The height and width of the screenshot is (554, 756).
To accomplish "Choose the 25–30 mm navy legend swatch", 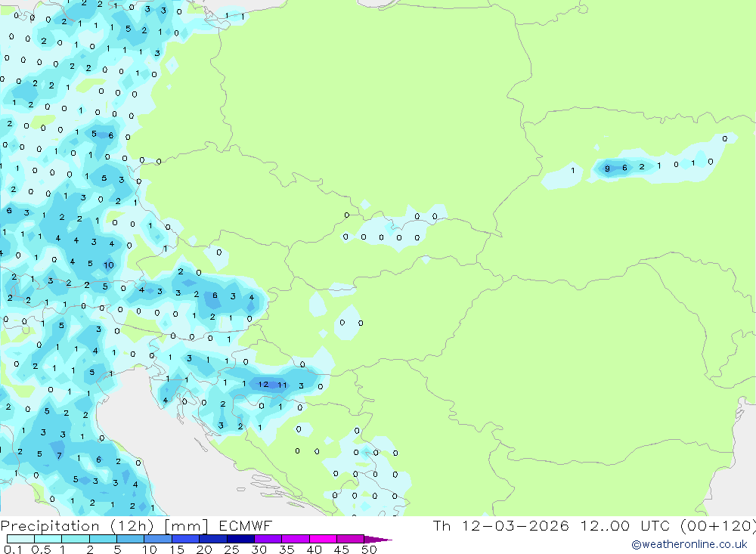I will [x=240, y=539].
